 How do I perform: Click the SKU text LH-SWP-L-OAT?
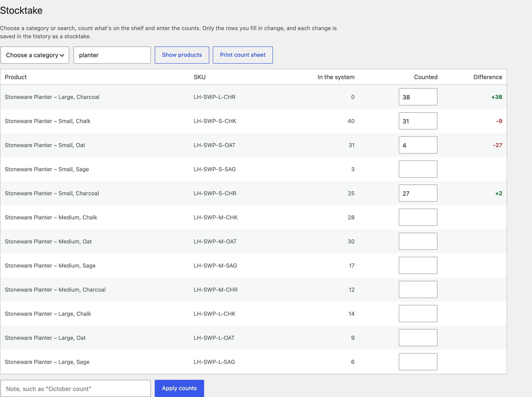(x=214, y=338)
